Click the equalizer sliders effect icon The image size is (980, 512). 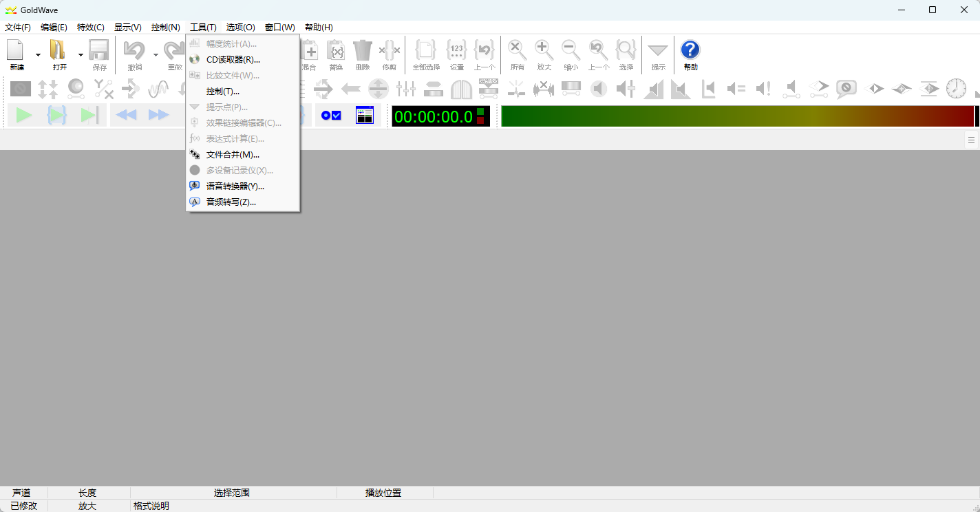point(406,88)
